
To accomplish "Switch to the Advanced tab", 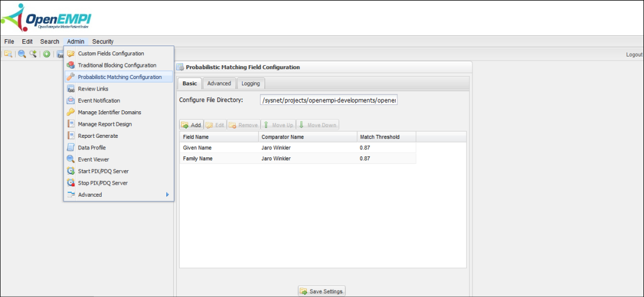I will coord(219,83).
